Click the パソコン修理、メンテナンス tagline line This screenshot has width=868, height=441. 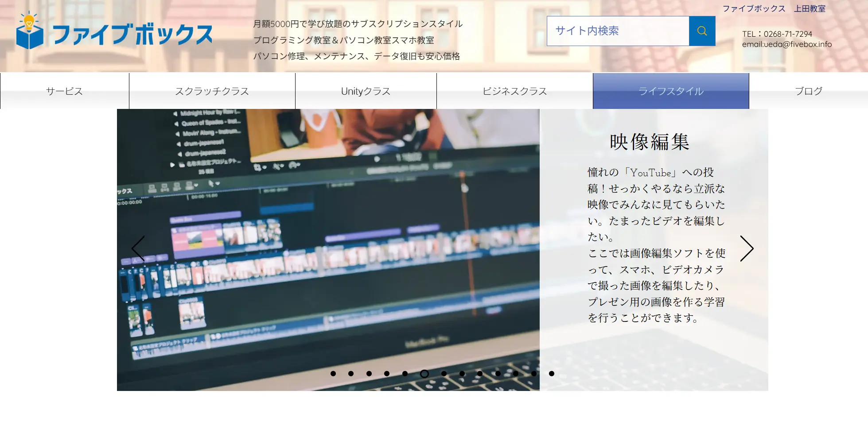357,56
